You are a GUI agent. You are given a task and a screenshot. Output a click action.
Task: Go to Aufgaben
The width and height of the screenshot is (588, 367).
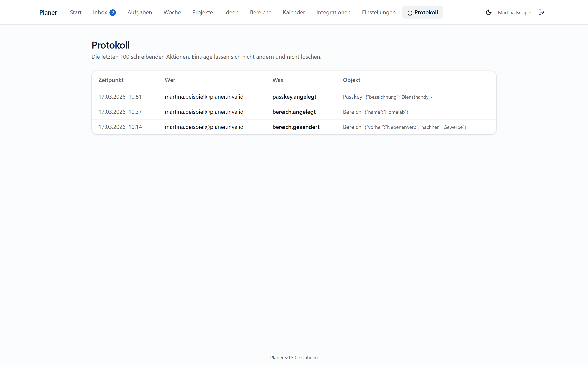point(140,12)
